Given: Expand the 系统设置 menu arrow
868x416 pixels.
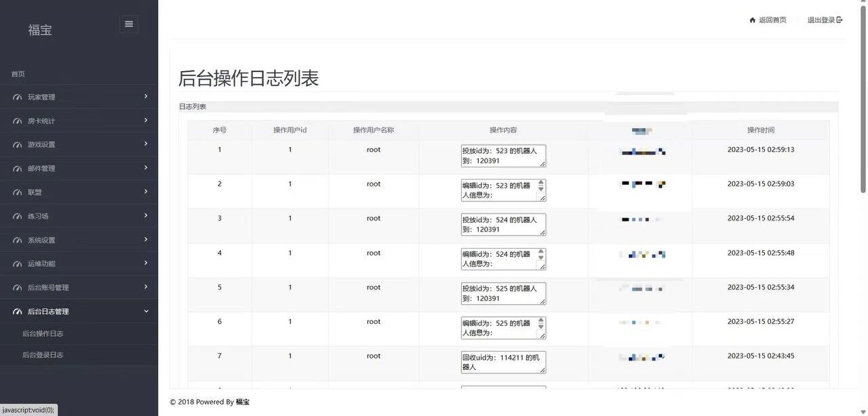Looking at the screenshot, I should pos(146,239).
